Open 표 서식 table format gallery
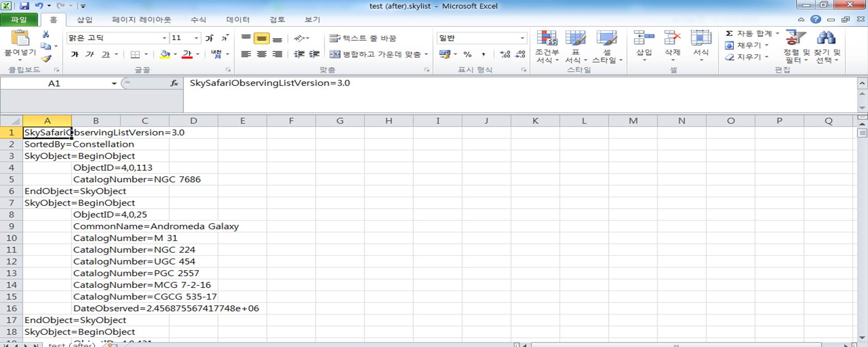This screenshot has height=347, width=868. pyautogui.click(x=576, y=47)
